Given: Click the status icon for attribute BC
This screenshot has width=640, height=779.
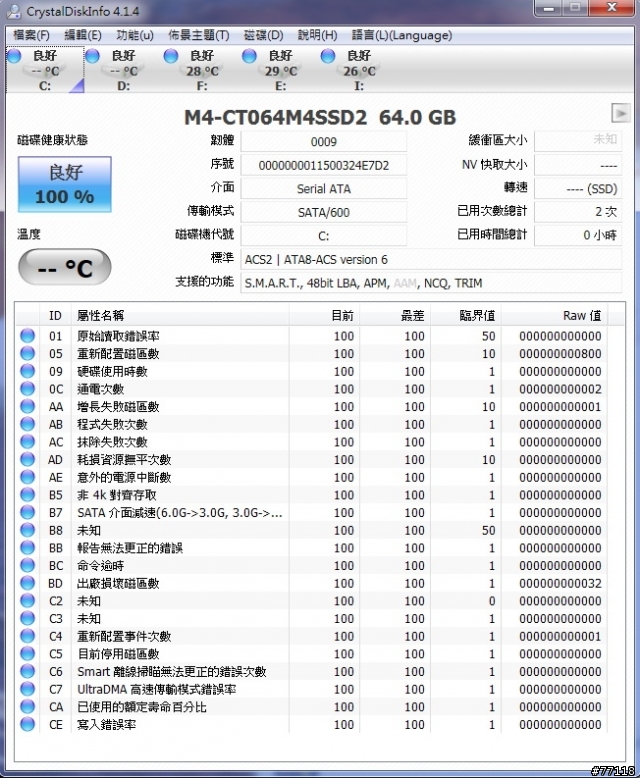Looking at the screenshot, I should pyautogui.click(x=27, y=565).
